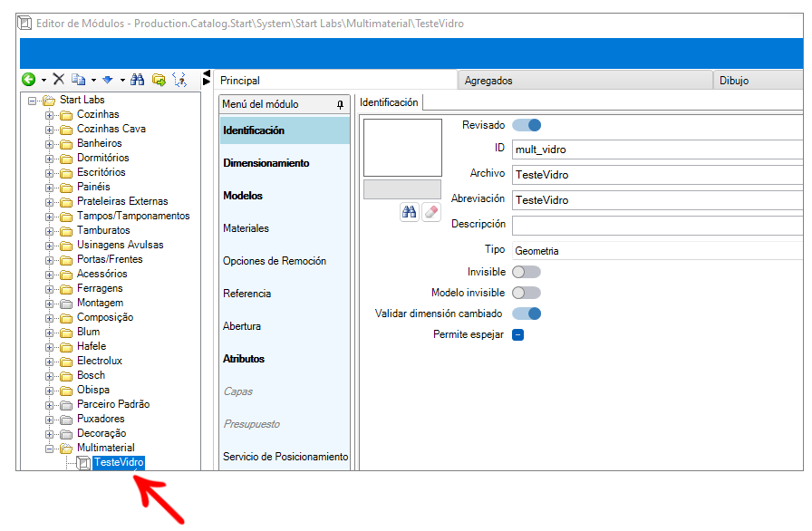
Task: Click the binoculars icon under the thumbnail
Action: point(409,212)
